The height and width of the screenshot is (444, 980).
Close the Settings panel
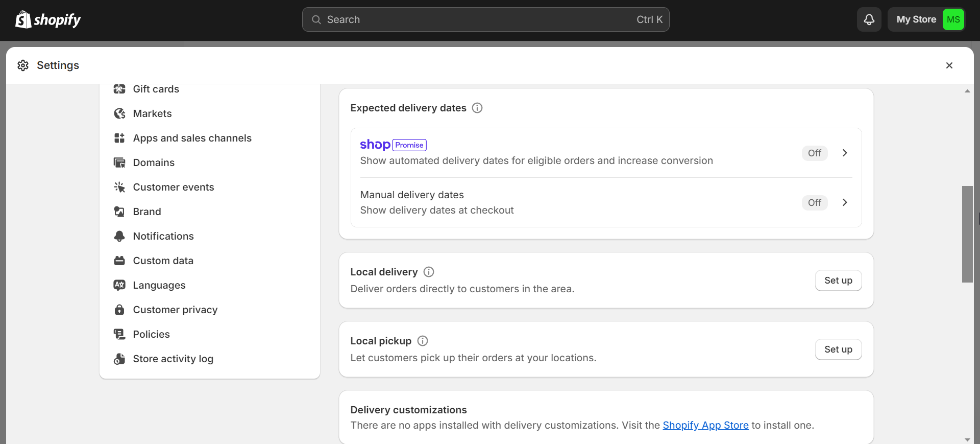click(949, 65)
